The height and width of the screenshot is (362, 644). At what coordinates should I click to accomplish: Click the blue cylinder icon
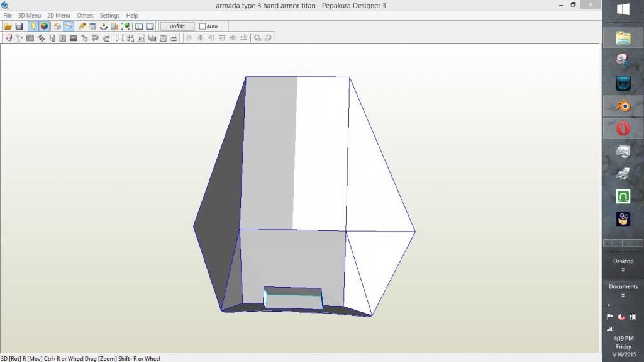pos(93,26)
